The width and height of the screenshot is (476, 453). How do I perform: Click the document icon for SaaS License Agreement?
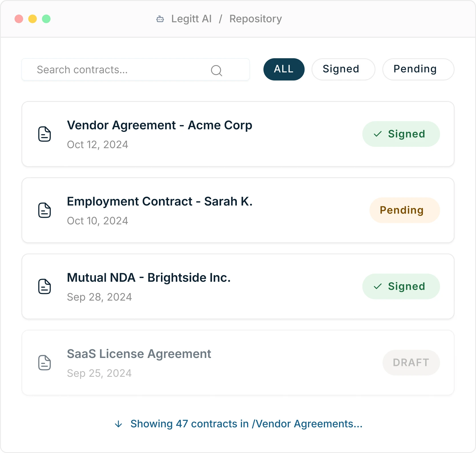(45, 363)
